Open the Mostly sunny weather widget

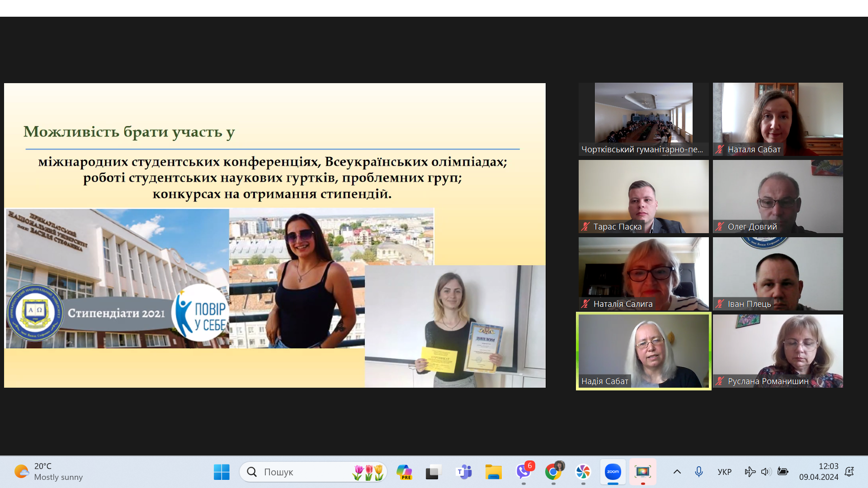pyautogui.click(x=49, y=472)
